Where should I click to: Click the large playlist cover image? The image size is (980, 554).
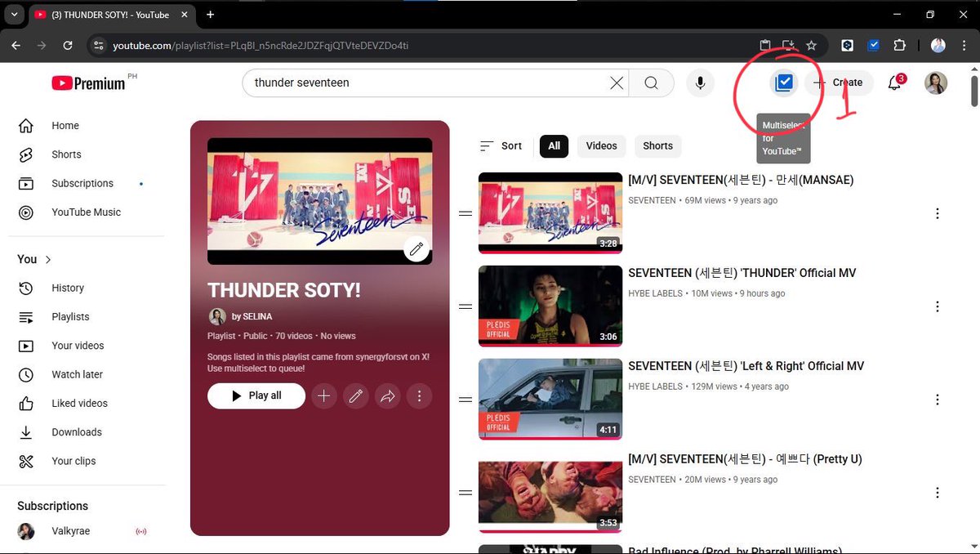coord(319,201)
